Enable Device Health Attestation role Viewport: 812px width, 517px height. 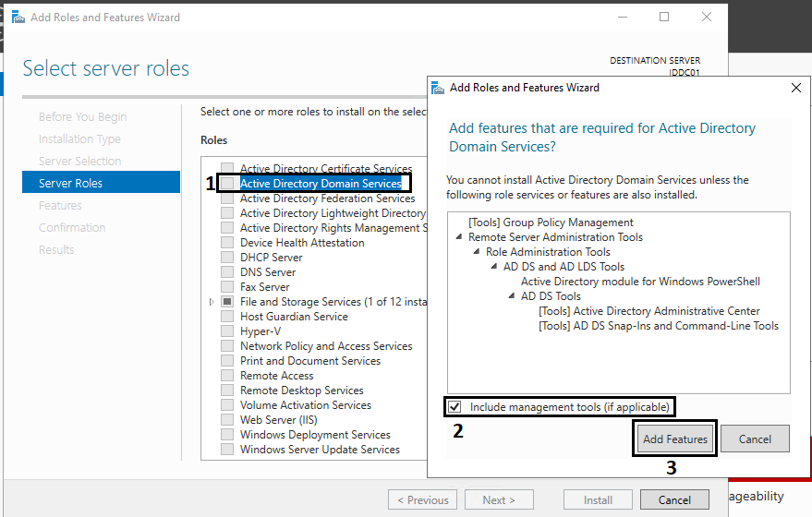tap(227, 242)
